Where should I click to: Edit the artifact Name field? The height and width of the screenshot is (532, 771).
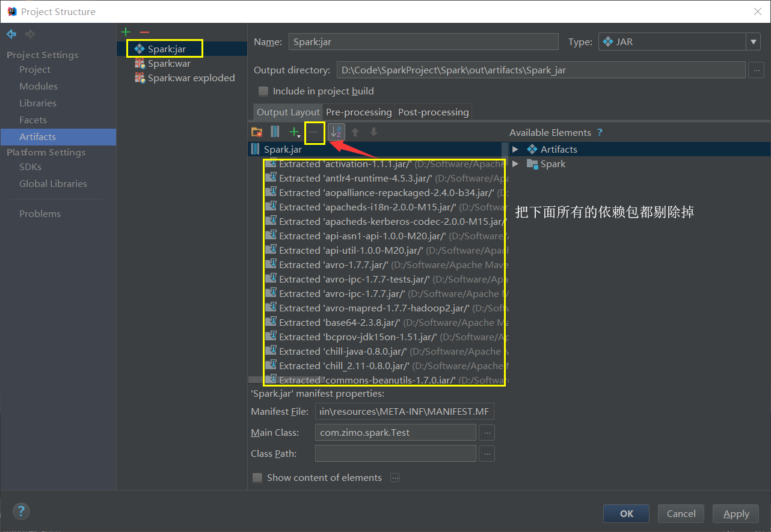click(423, 41)
